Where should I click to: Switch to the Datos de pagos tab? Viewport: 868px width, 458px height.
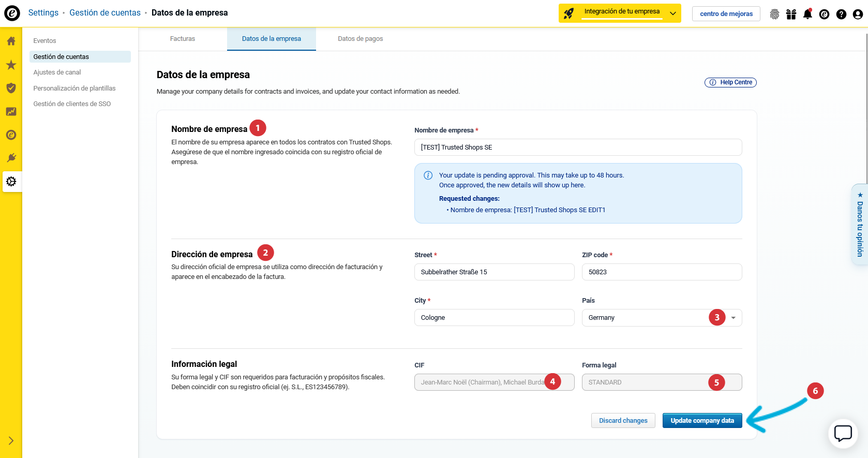pos(360,39)
